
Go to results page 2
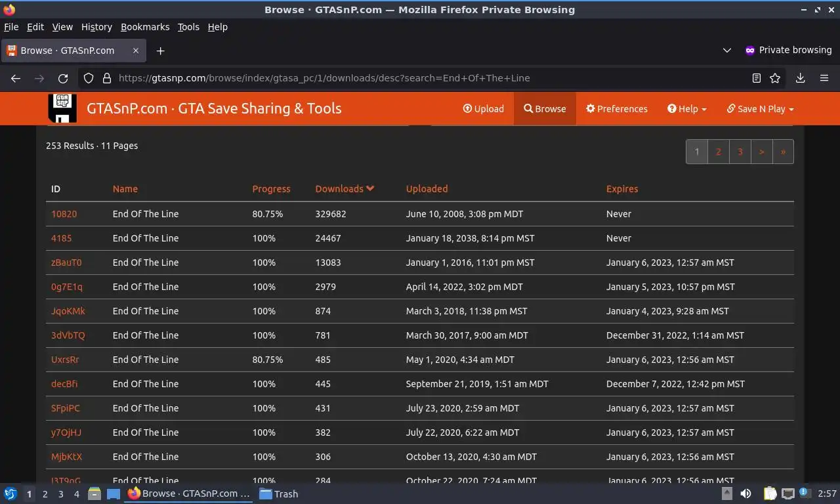point(719,152)
